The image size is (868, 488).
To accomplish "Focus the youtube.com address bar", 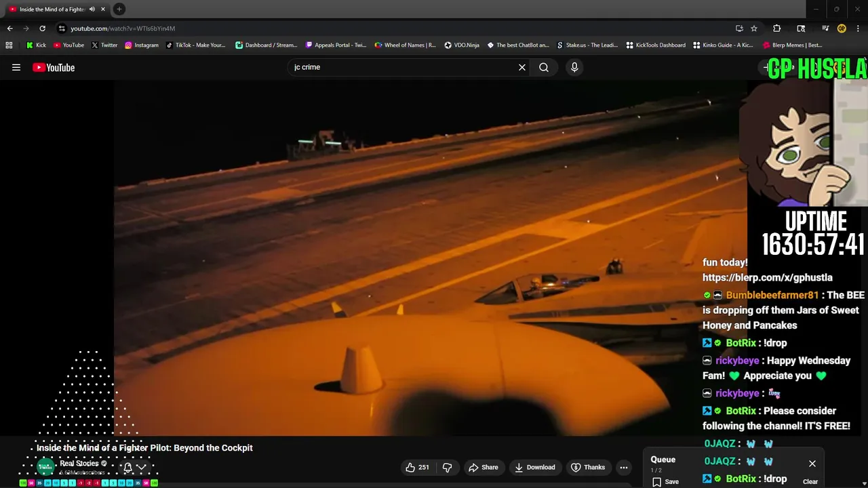I will [393, 28].
